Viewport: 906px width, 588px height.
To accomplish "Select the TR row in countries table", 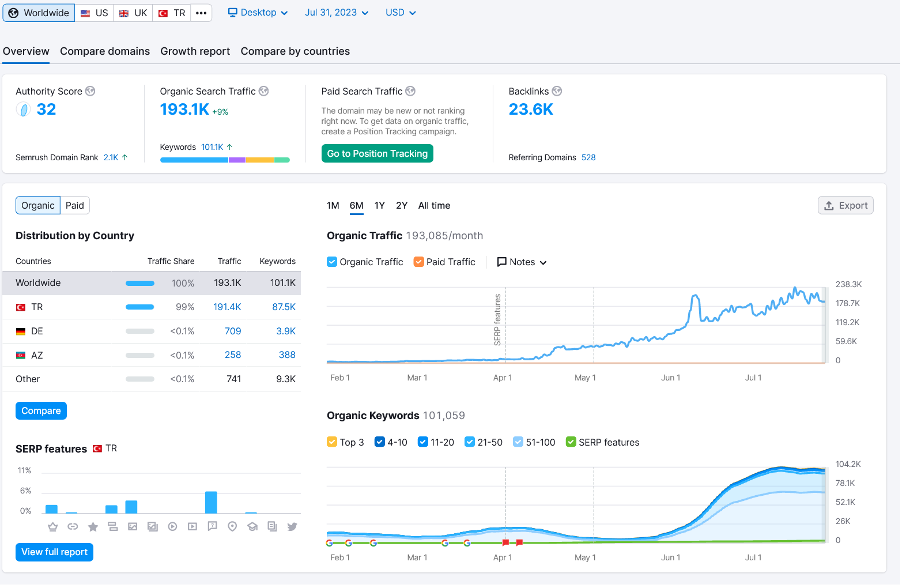I will [152, 307].
